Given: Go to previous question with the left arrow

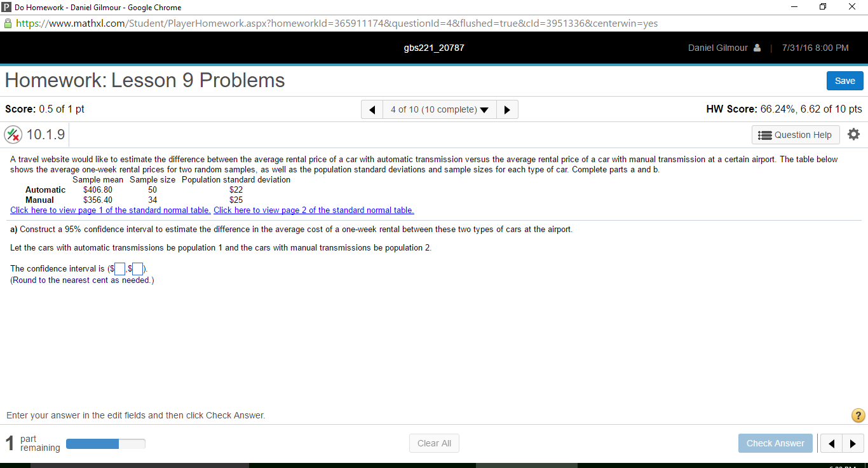Looking at the screenshot, I should (372, 109).
